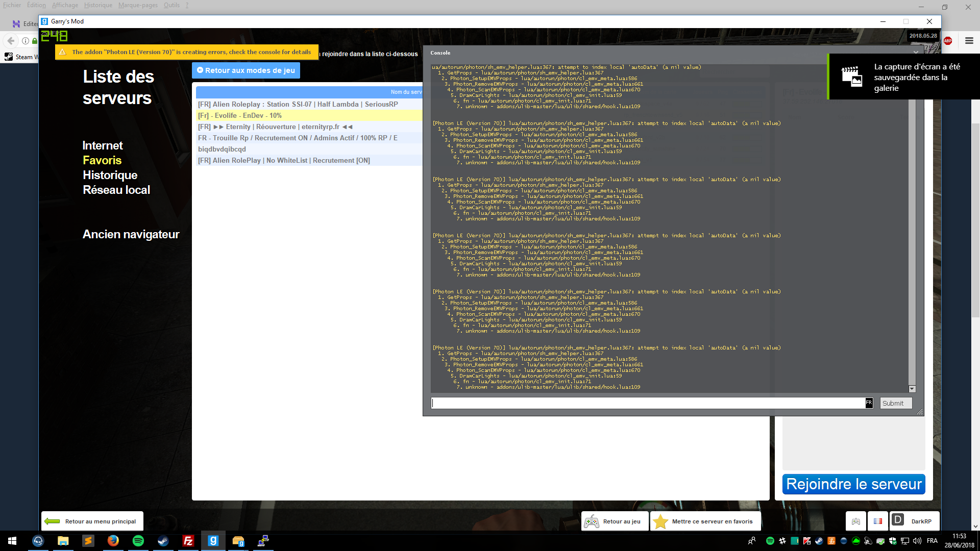Click the warning triangle error icon
The height and width of the screenshot is (551, 980).
tap(62, 52)
